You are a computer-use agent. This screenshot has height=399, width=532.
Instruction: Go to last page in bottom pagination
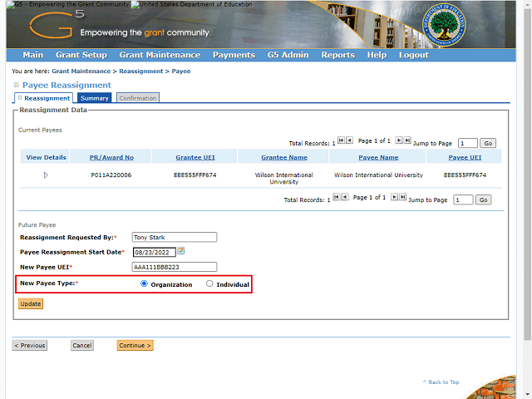pyautogui.click(x=402, y=197)
